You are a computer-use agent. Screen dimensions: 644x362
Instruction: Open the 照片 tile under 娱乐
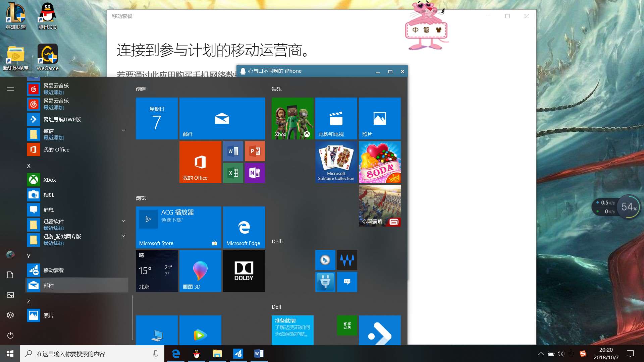[x=380, y=118]
